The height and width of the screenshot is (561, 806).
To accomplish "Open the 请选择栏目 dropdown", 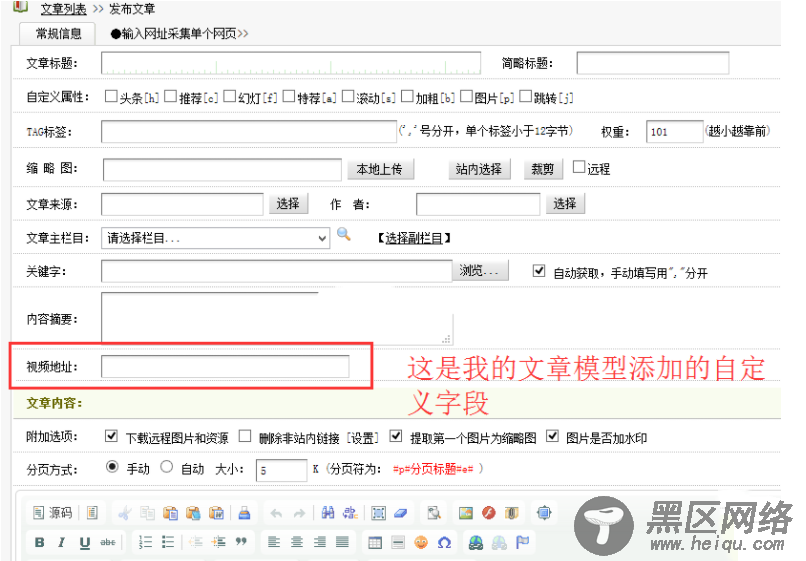I will click(215, 238).
